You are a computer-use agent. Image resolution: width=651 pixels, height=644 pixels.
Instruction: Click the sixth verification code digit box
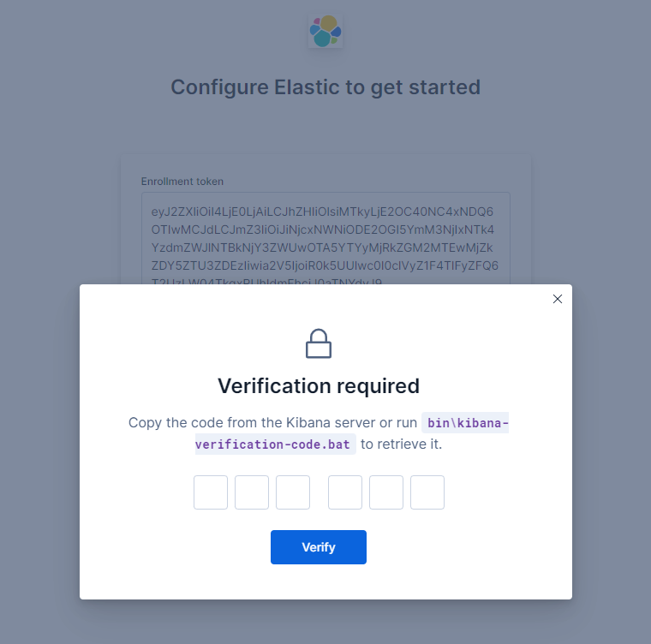(x=427, y=492)
